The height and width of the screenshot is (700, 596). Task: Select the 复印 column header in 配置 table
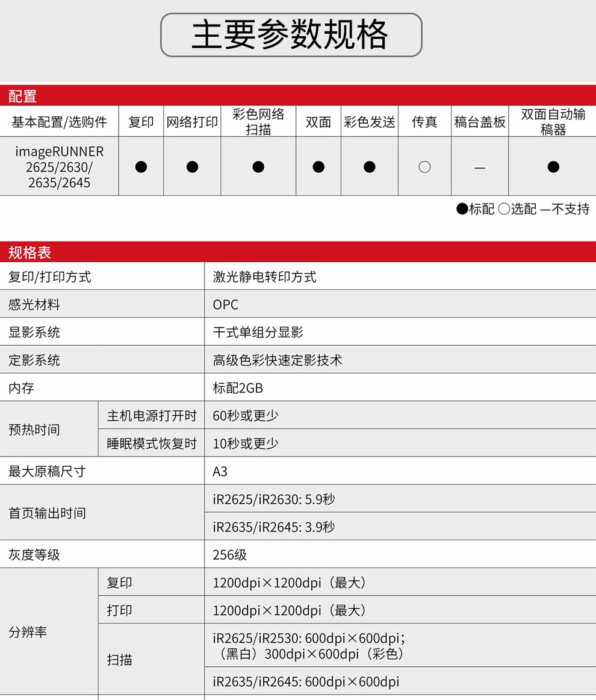pyautogui.click(x=141, y=122)
